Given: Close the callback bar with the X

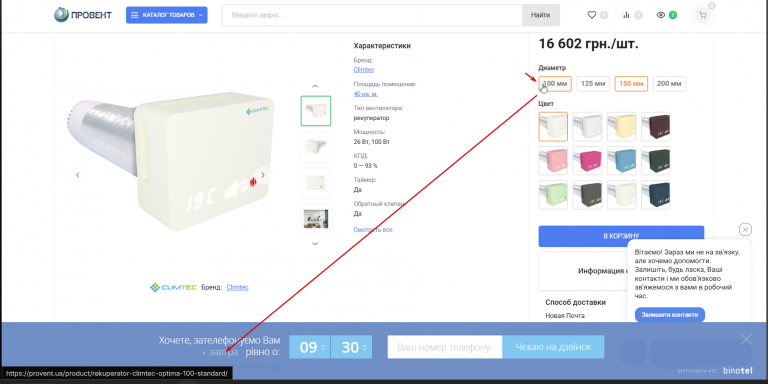Looking at the screenshot, I should 746,339.
